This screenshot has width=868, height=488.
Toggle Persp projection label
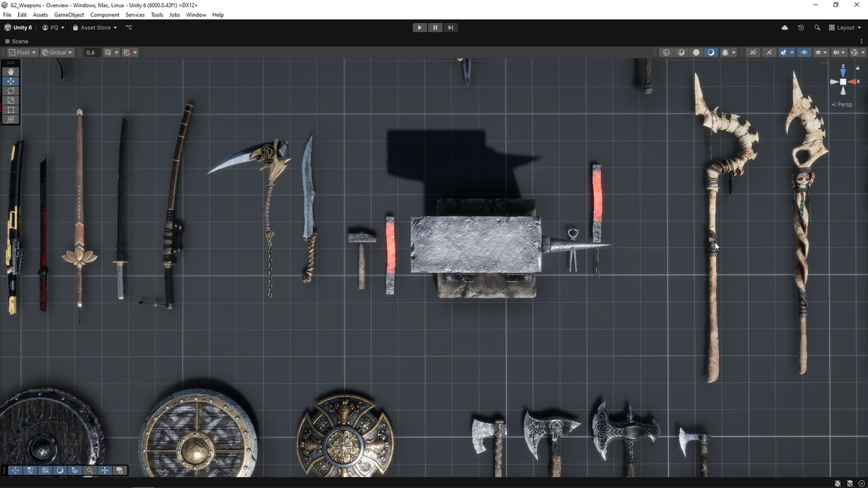pos(842,105)
